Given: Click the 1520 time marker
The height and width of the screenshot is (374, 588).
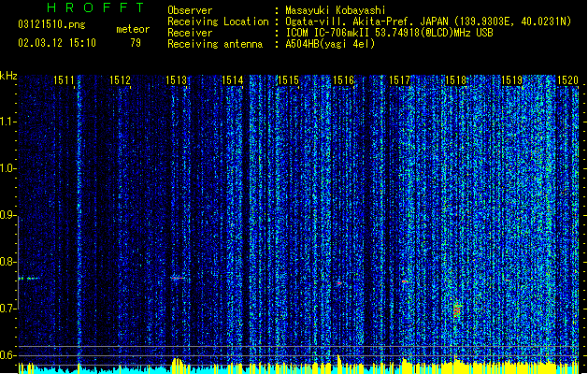Looking at the screenshot, I should (x=567, y=80).
